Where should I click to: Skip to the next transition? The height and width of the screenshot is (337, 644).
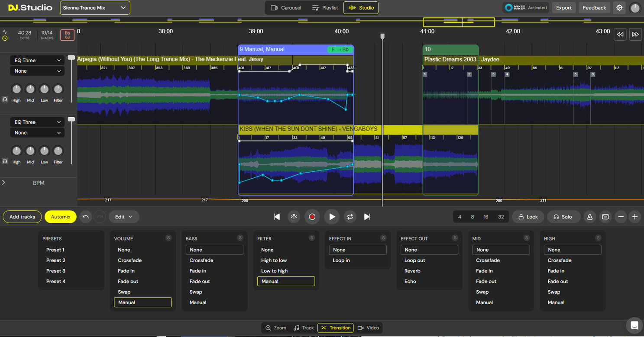point(367,217)
